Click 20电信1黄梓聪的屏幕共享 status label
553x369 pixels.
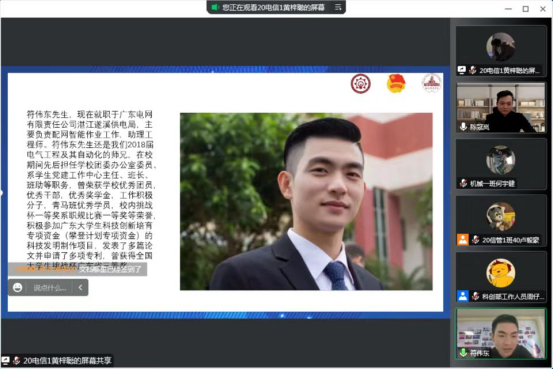coord(67,361)
